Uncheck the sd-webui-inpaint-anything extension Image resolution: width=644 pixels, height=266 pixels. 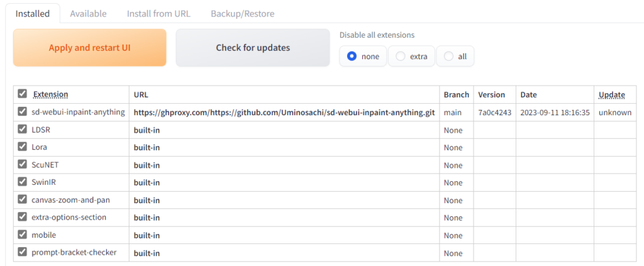[23, 112]
